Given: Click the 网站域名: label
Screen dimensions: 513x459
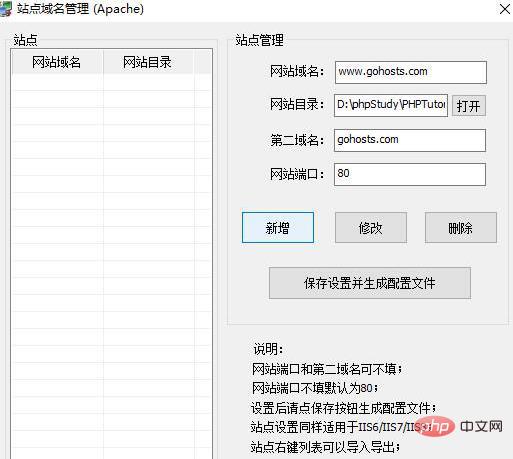Looking at the screenshot, I should pos(297,71).
